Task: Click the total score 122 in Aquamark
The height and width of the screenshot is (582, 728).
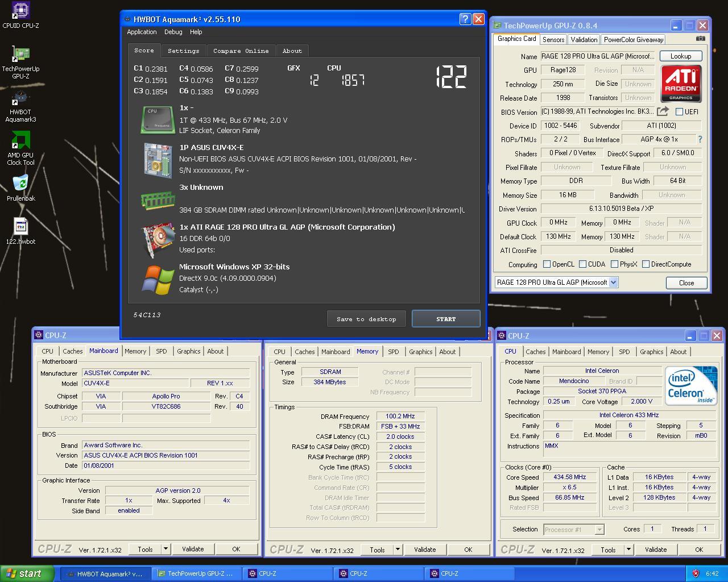Action: pyautogui.click(x=452, y=77)
